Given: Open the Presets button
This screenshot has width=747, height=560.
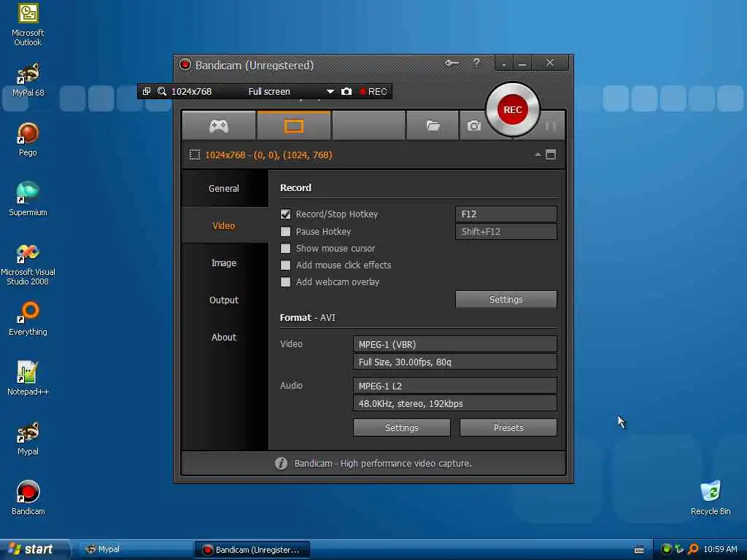Looking at the screenshot, I should pos(508,427).
